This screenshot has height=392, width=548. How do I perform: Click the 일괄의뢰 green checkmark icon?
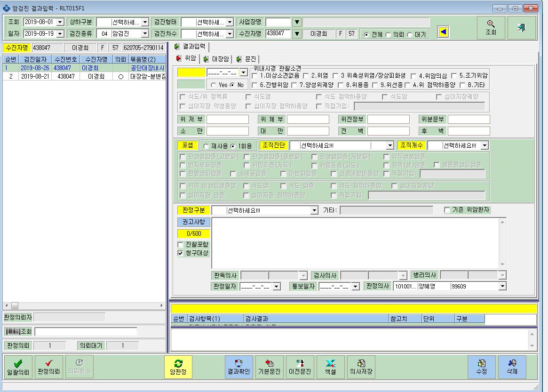coord(18,363)
